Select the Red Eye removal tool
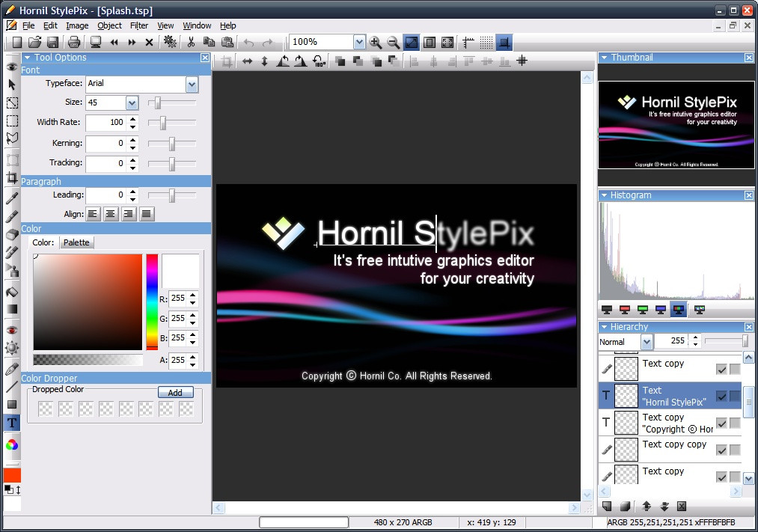Viewport: 758px width, 532px height. click(12, 330)
